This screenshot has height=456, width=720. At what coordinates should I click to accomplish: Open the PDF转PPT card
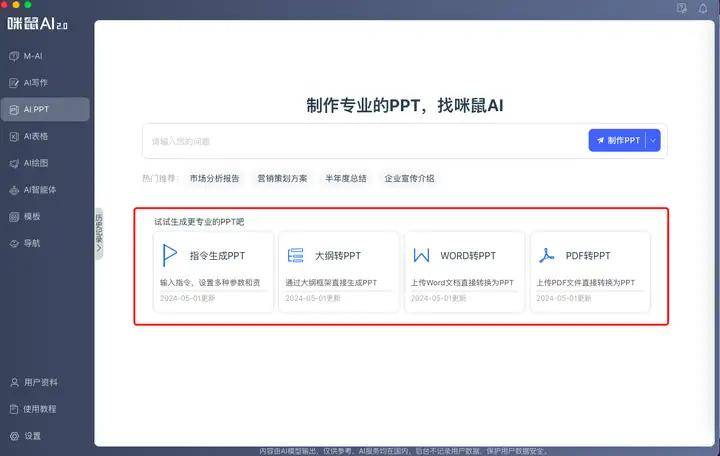[x=590, y=272]
